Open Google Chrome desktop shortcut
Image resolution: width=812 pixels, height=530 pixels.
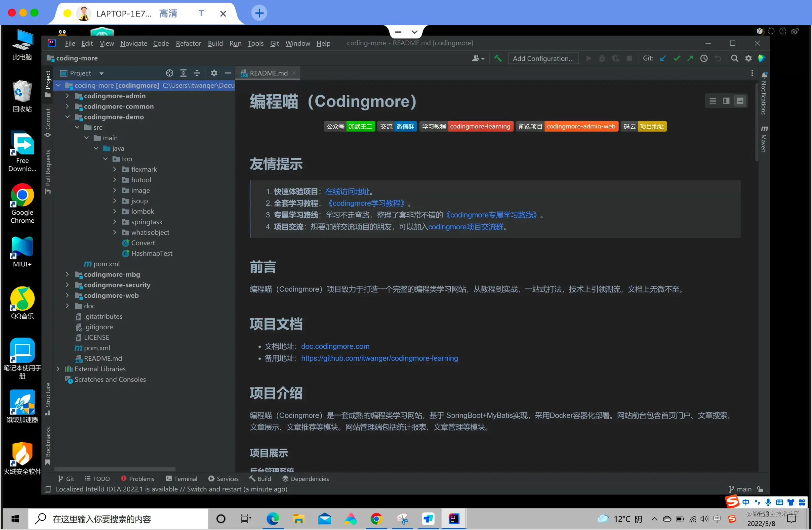[22, 203]
